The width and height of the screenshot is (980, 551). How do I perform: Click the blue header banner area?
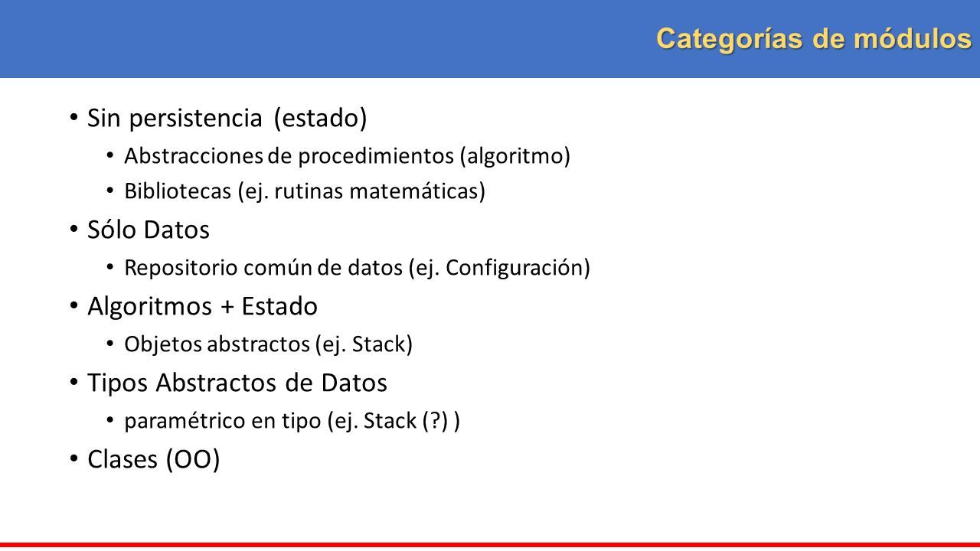click(x=490, y=38)
